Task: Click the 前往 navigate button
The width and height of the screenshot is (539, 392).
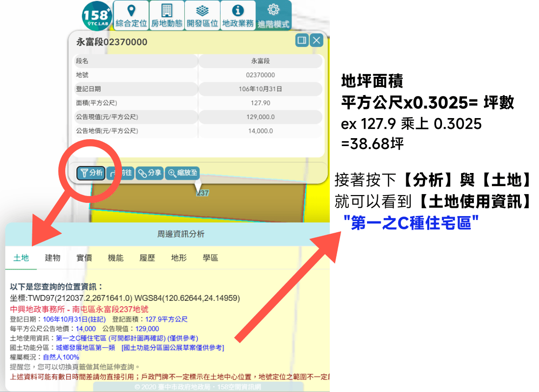Action: [x=120, y=173]
